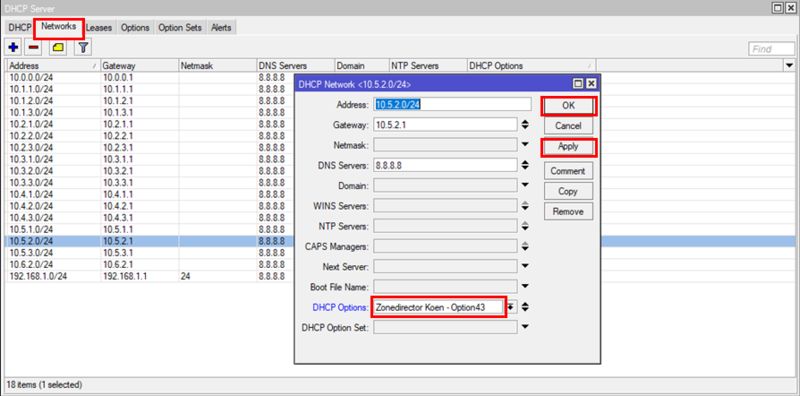Screen dimensions: 800x396
Task: Open the Options tab
Action: (x=135, y=28)
